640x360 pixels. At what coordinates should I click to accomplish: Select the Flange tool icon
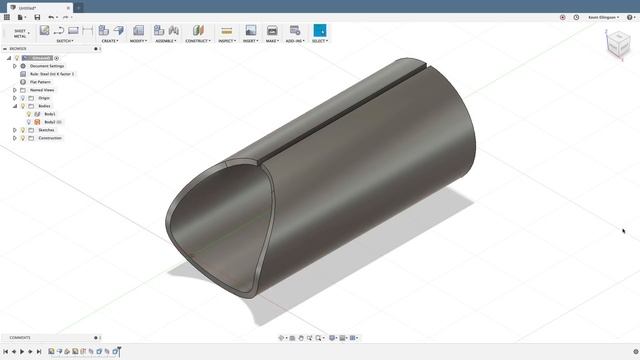tap(119, 30)
